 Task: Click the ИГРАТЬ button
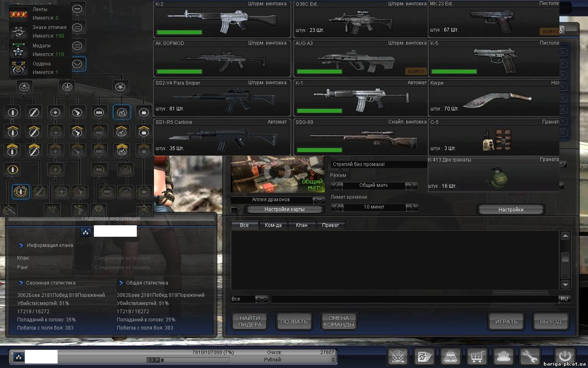click(506, 322)
